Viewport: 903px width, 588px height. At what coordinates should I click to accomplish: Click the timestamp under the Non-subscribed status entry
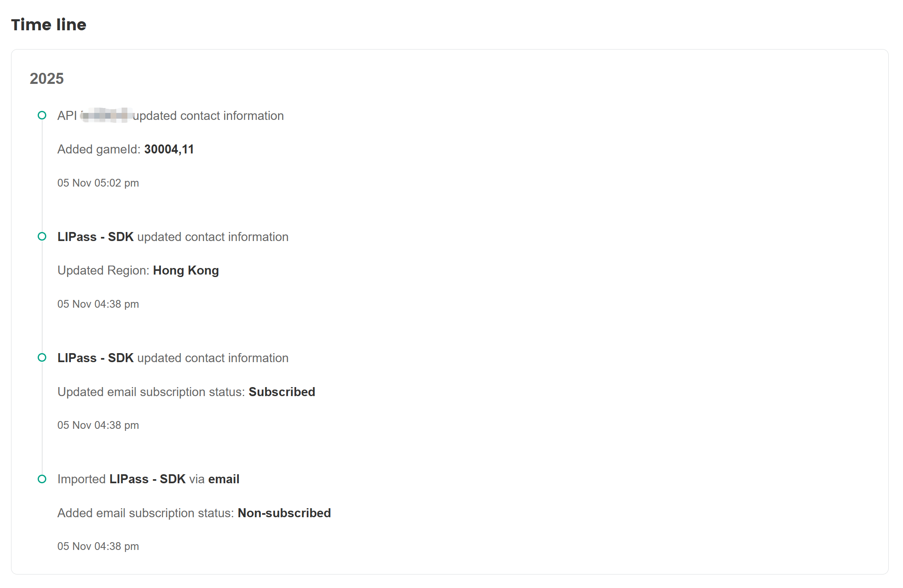click(x=98, y=546)
